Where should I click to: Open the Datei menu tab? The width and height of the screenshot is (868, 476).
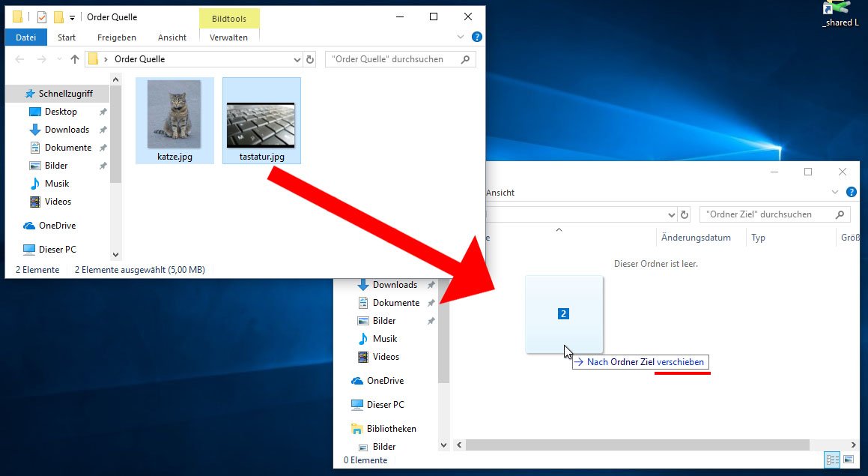[25, 37]
